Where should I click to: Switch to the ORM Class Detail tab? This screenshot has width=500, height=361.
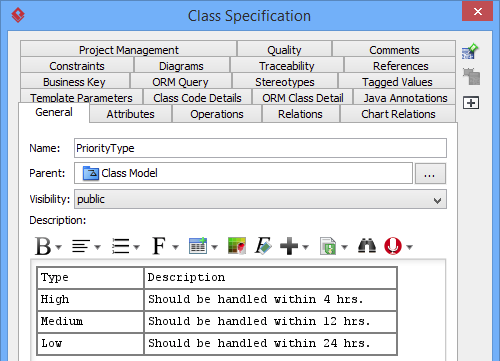[x=303, y=97]
